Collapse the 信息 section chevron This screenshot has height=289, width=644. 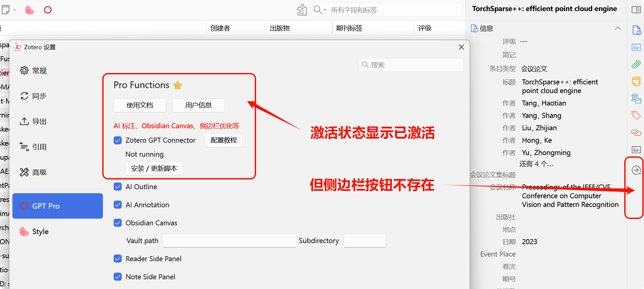pyautogui.click(x=618, y=28)
